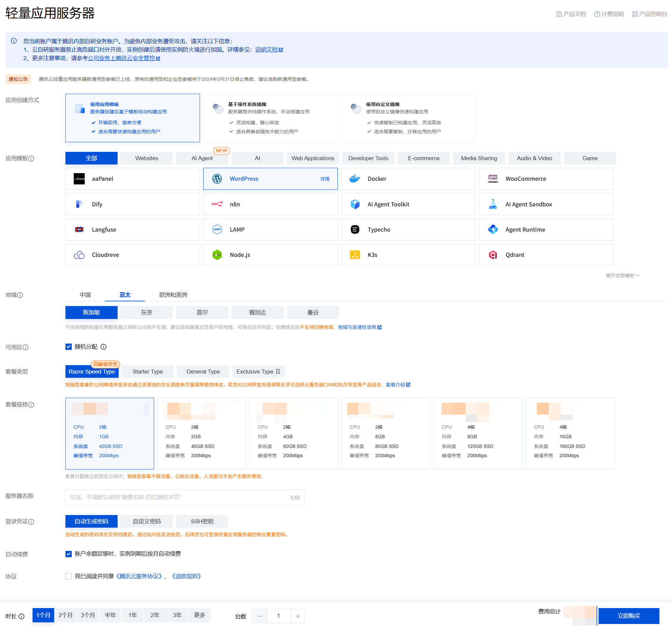The height and width of the screenshot is (627, 672).
Task: Click the Typecho template icon
Action: (x=354, y=229)
